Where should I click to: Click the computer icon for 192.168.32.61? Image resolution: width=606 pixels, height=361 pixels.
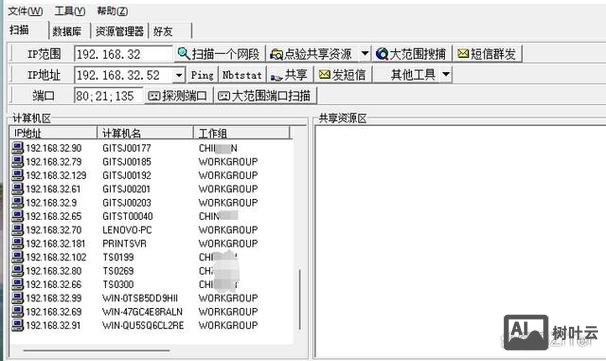[17, 189]
